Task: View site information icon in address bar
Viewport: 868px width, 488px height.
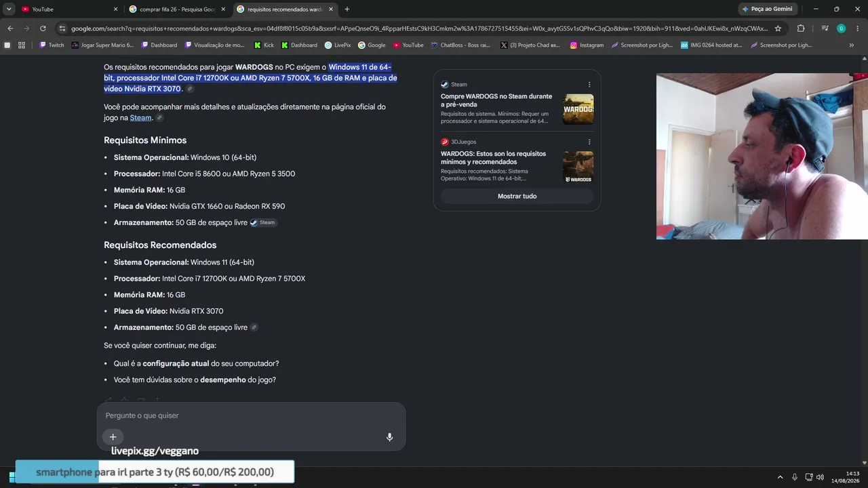Action: 62,28
